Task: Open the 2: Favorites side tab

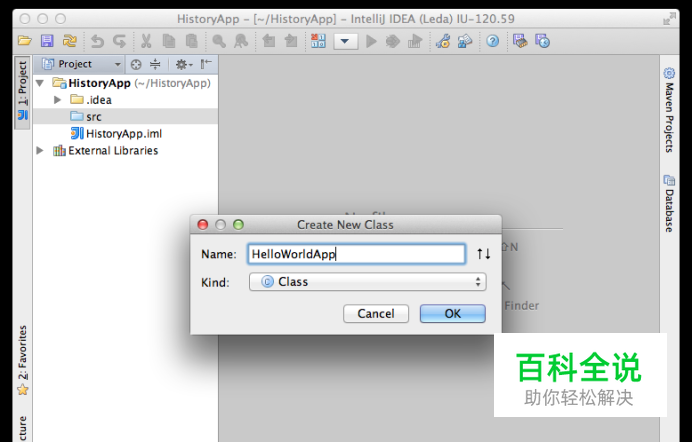Action: pos(23,360)
